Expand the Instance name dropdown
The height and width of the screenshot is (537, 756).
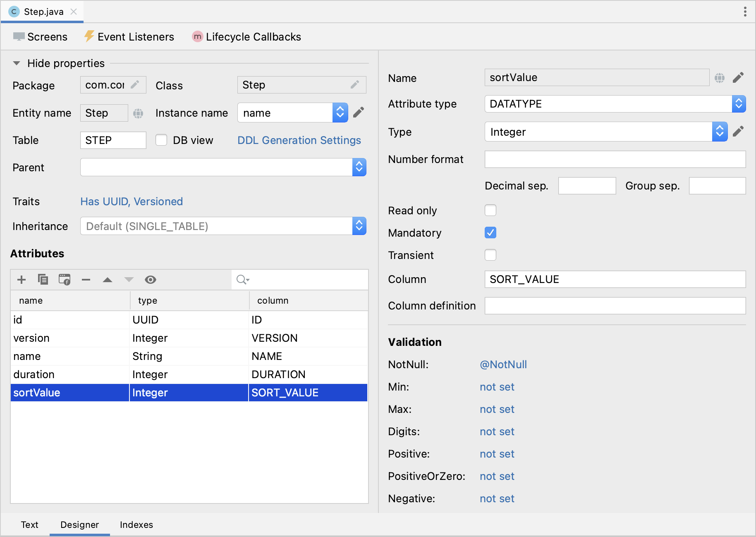340,113
